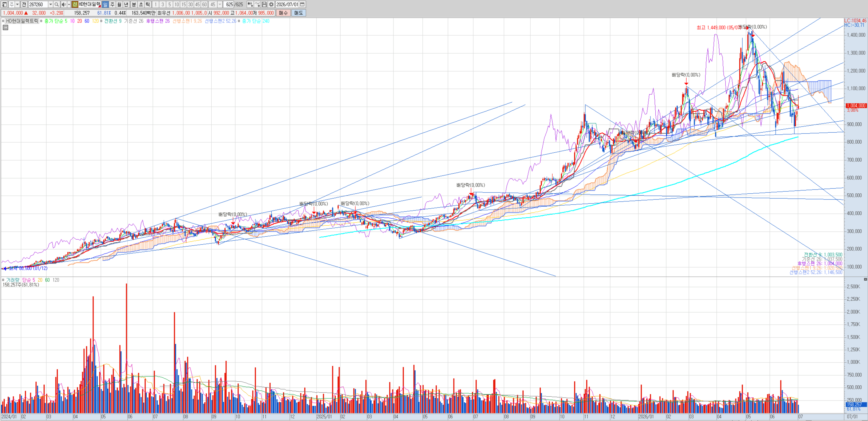Click the HD현대일렉 stock name box
This screenshot has height=421, width=868.
(x=89, y=4)
